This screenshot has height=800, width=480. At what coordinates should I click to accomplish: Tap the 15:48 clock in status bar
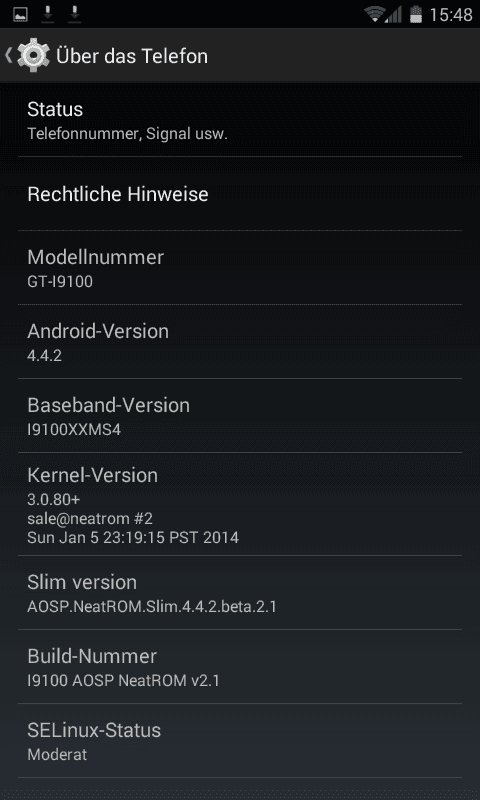450,14
